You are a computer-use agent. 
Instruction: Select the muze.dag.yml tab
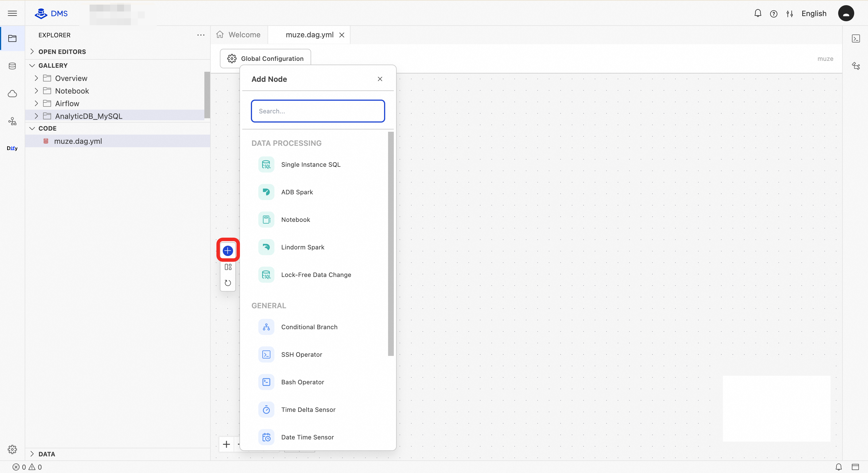pyautogui.click(x=309, y=35)
